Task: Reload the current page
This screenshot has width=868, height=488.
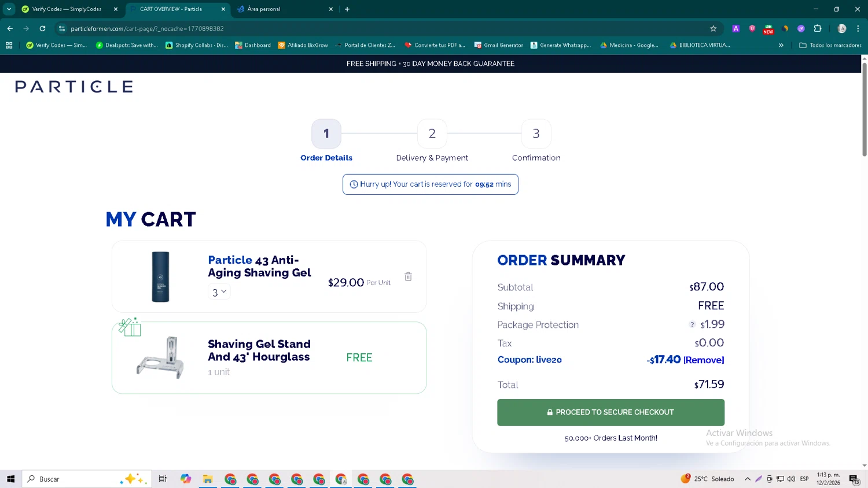Action: tap(42, 28)
